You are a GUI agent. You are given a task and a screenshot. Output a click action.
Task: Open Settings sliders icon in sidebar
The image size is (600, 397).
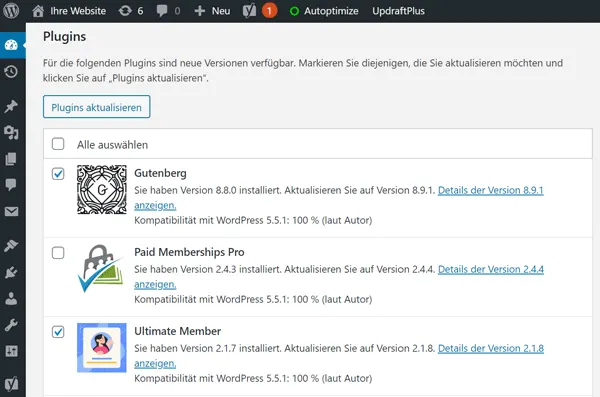tap(11, 351)
